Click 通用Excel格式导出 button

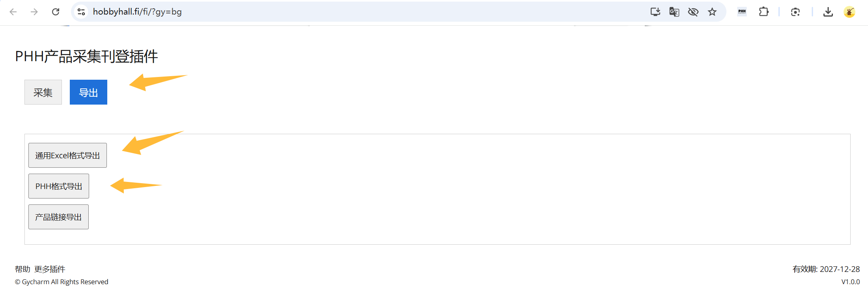tap(67, 155)
